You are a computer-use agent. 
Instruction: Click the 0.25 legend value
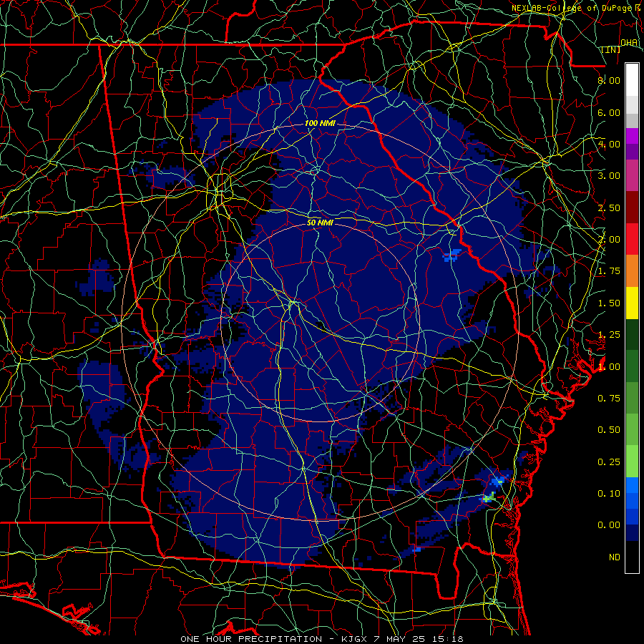coord(609,462)
